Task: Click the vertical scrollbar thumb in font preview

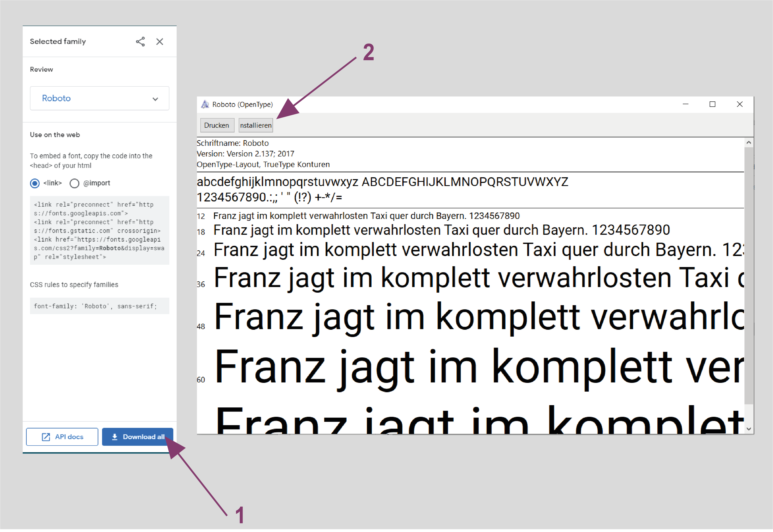Action: (x=749, y=276)
